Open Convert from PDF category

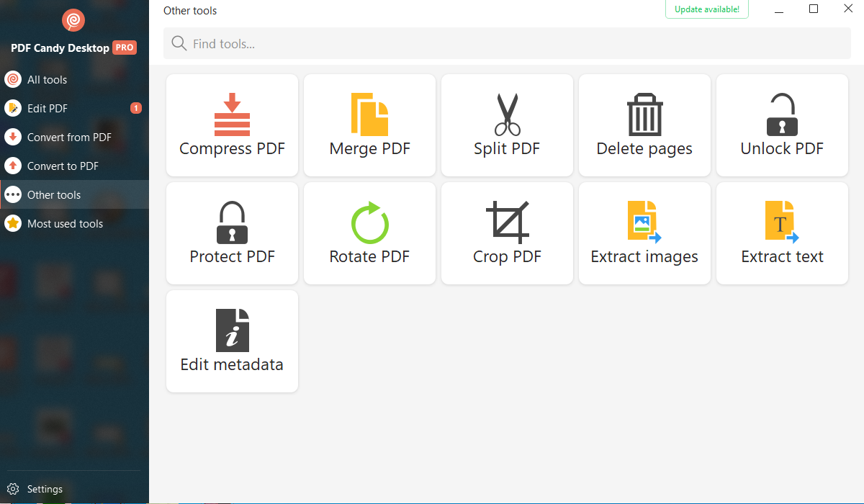pyautogui.click(x=69, y=138)
